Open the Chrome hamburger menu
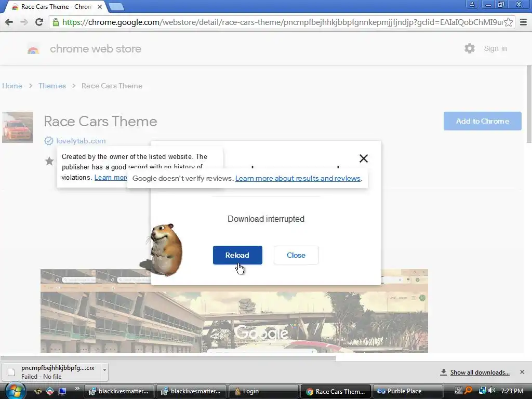 524,22
